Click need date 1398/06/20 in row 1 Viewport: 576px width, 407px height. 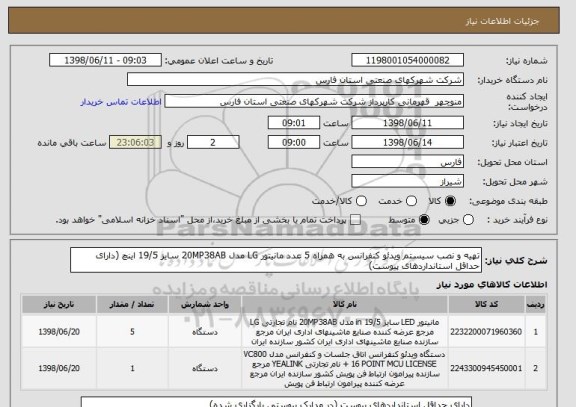point(59,332)
